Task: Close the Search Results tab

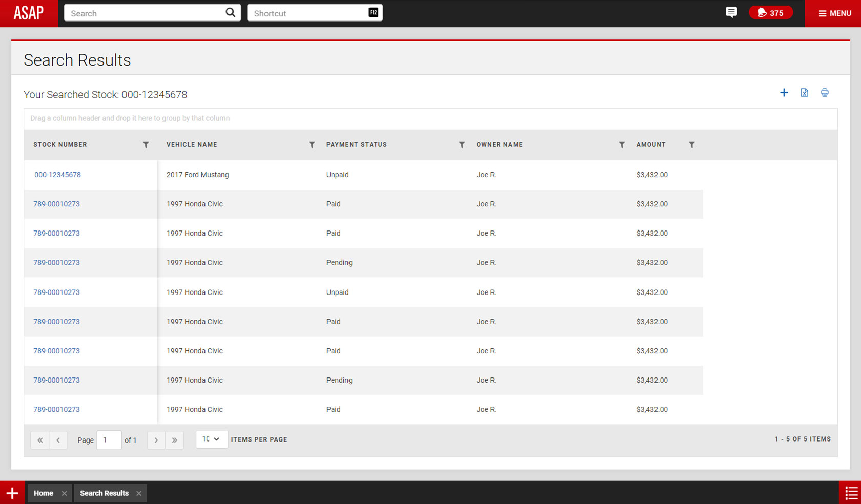Action: click(139, 493)
